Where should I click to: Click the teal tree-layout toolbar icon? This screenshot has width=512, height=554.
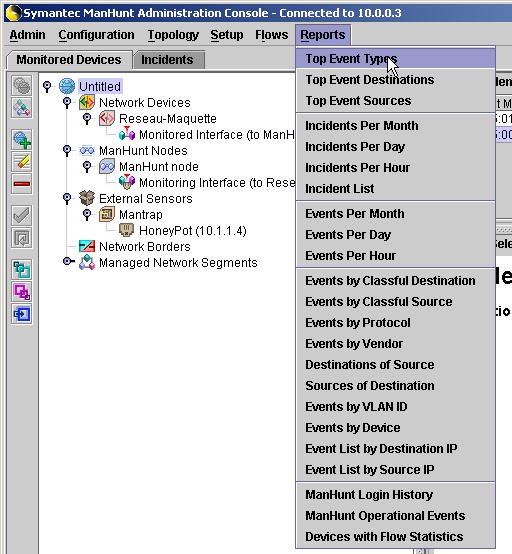pyautogui.click(x=22, y=270)
